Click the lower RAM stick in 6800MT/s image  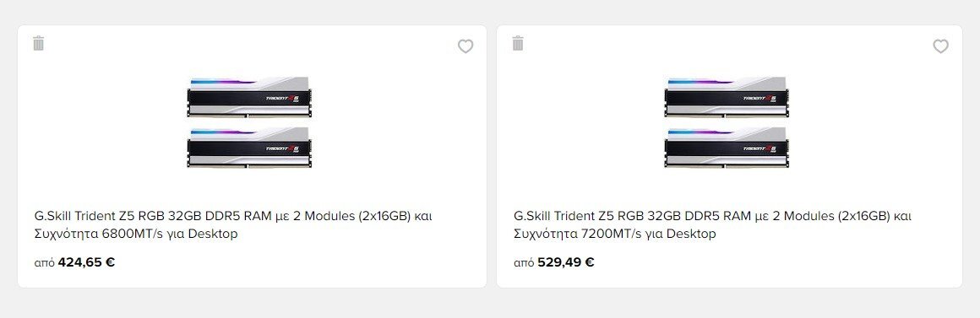point(249,148)
